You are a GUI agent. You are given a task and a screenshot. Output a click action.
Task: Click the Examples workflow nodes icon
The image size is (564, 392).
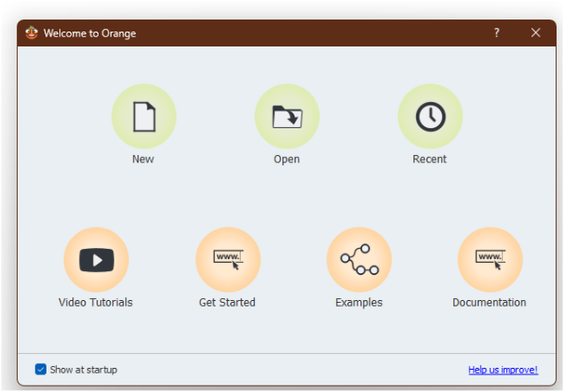click(359, 259)
